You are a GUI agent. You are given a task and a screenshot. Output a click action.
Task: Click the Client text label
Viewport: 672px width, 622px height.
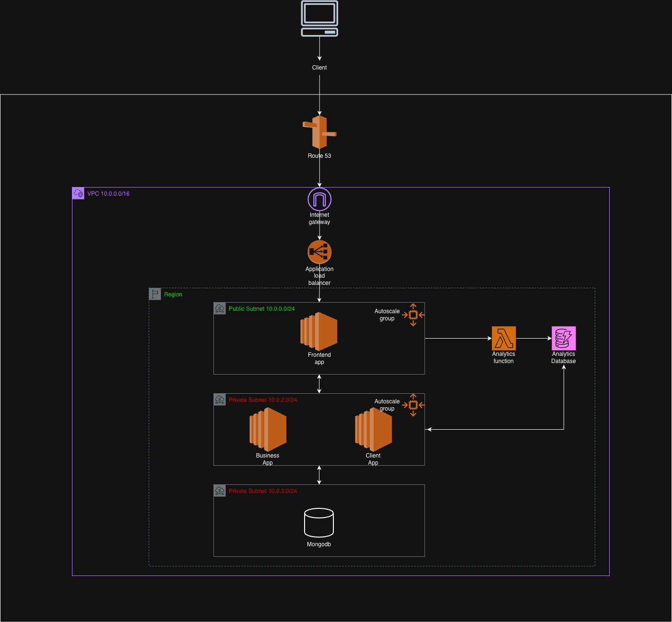pos(319,68)
